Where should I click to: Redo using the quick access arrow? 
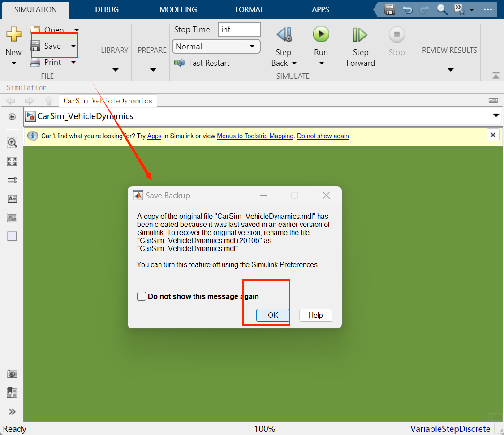click(424, 10)
